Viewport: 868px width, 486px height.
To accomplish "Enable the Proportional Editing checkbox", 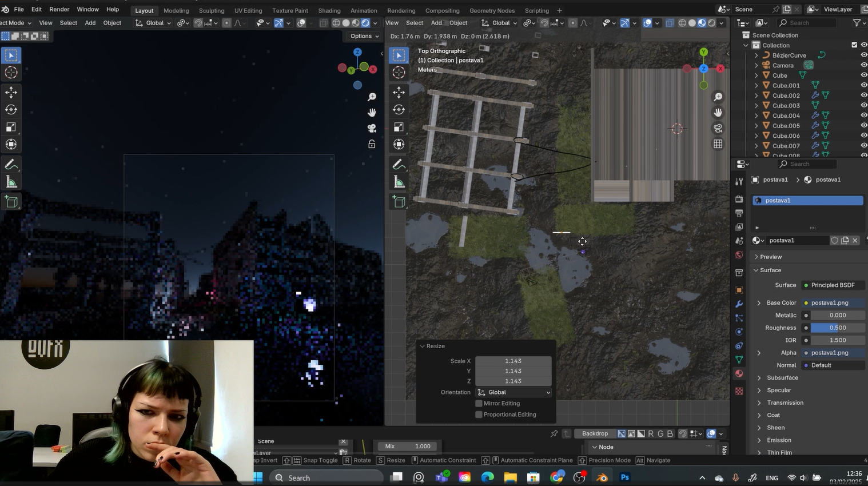I will pos(479,415).
